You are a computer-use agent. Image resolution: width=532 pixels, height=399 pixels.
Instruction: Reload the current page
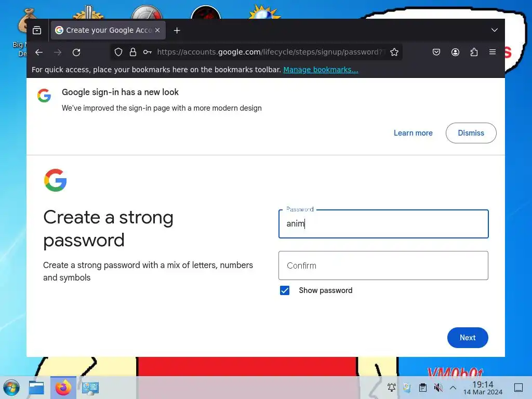[x=76, y=52]
